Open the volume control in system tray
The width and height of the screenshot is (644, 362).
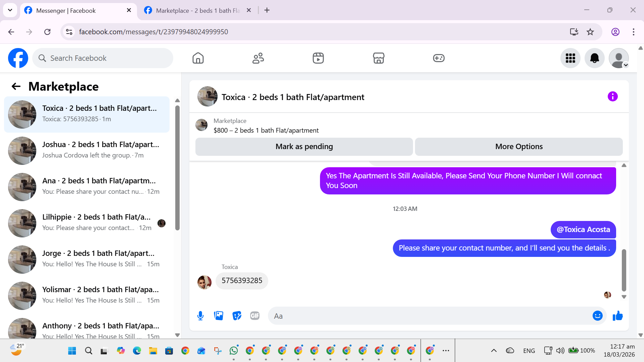point(560,351)
